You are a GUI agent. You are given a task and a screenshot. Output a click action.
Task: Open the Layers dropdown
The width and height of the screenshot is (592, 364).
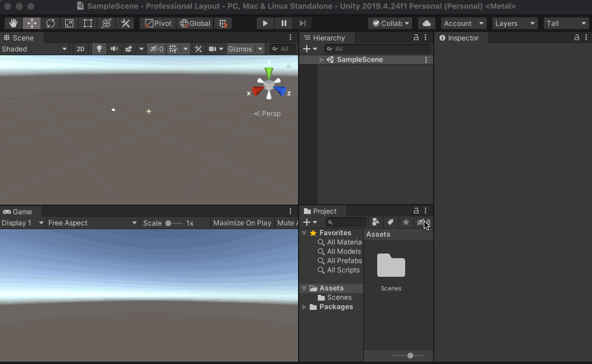point(515,23)
